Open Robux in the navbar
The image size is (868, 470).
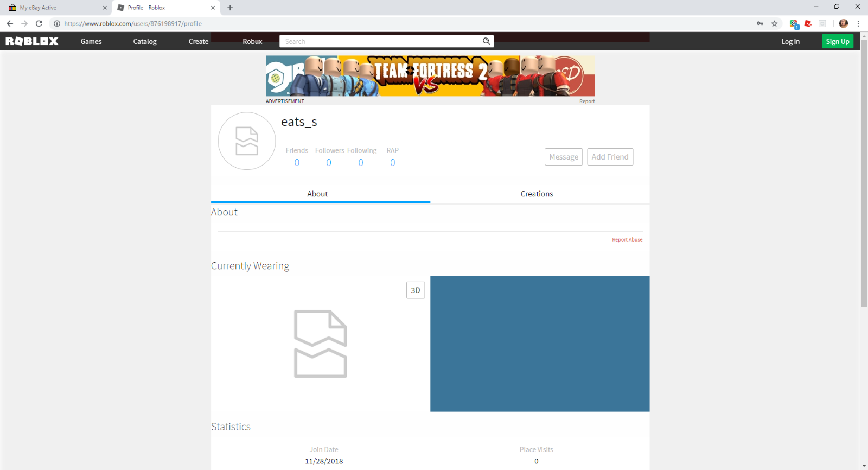[x=252, y=41]
